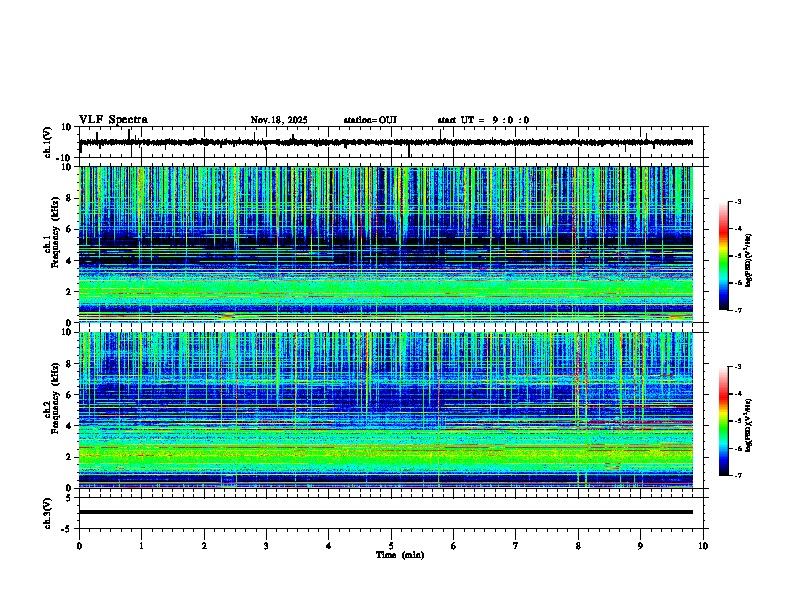Click time axis tick label "7"
This screenshot has height=612, width=792.
pos(516,546)
